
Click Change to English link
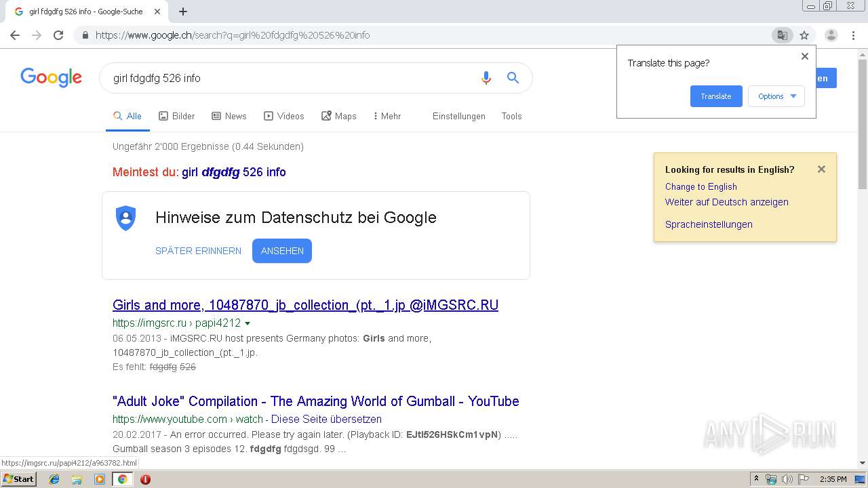click(701, 186)
